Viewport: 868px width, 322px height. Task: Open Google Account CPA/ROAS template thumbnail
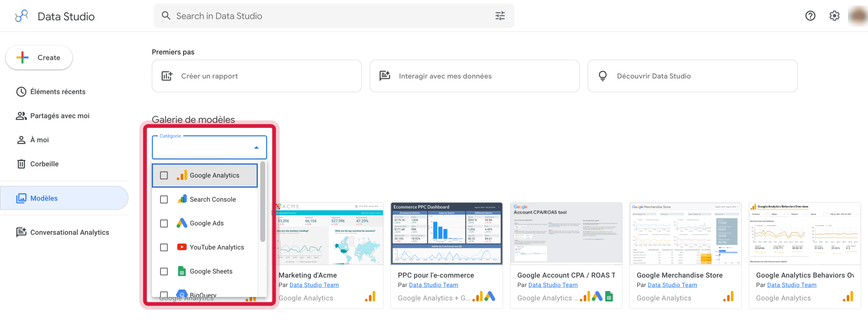coord(566,234)
